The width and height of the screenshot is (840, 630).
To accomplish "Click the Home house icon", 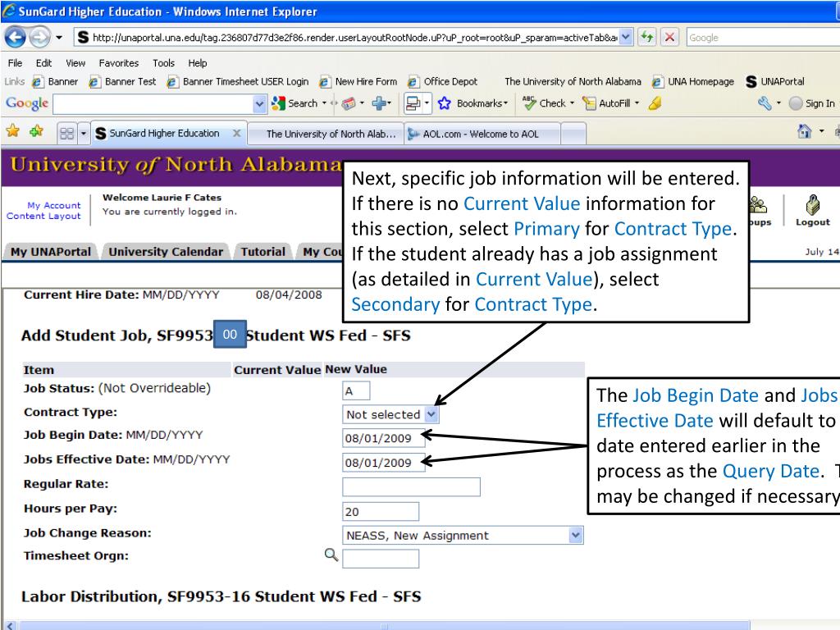I will 804,131.
